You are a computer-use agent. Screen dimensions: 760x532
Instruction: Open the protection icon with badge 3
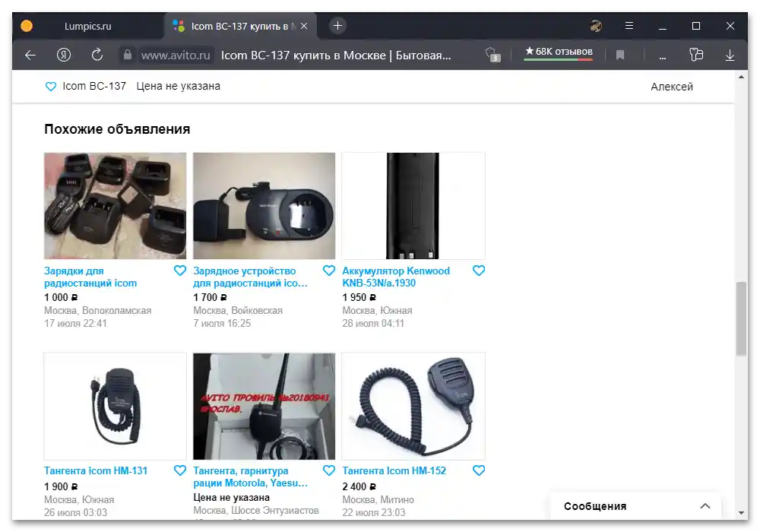pyautogui.click(x=492, y=55)
